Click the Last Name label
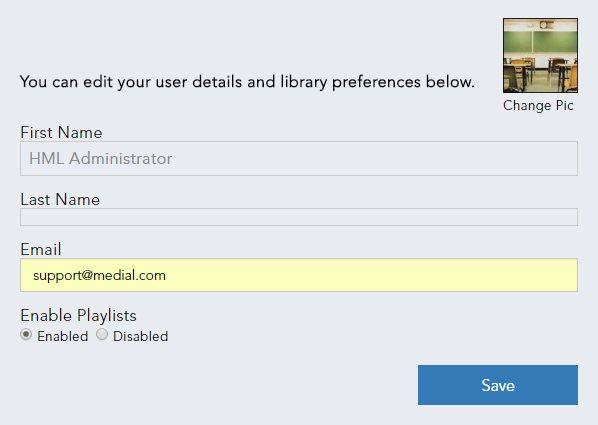 [60, 199]
